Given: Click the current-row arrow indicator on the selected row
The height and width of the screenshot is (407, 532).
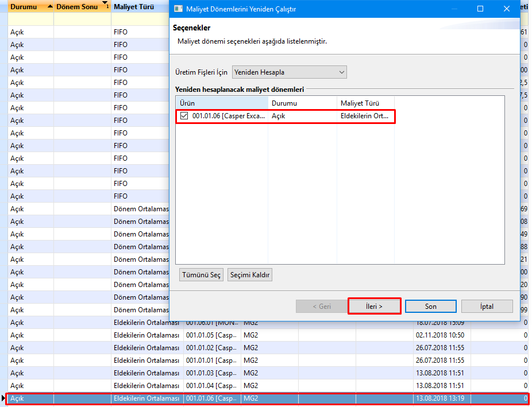Looking at the screenshot, I should 5,398.
